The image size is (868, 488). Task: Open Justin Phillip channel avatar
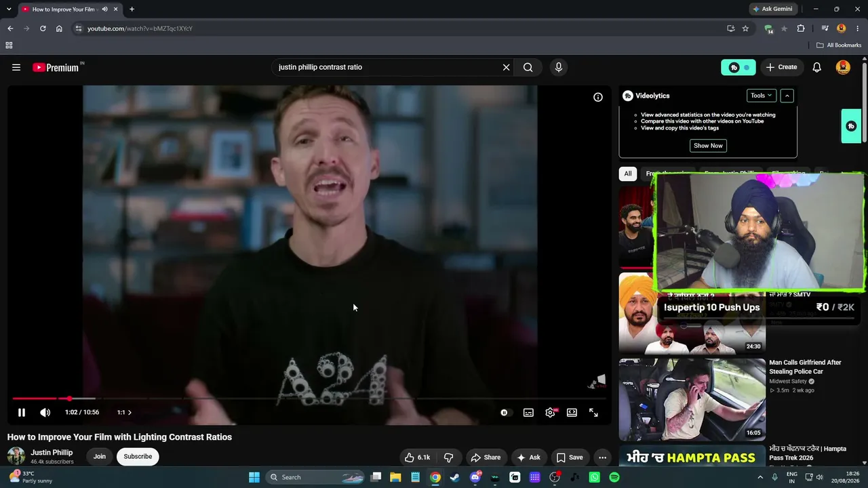click(x=16, y=456)
